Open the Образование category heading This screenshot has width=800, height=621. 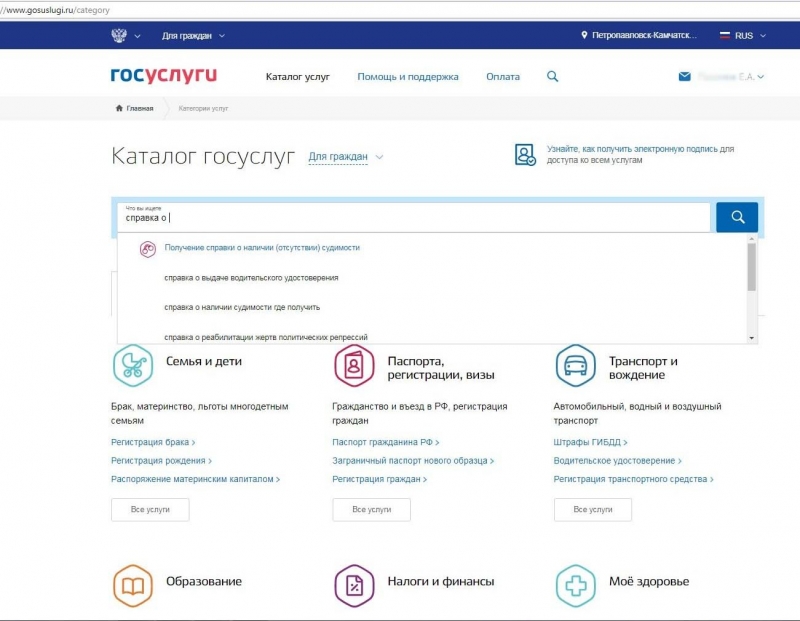click(x=204, y=581)
